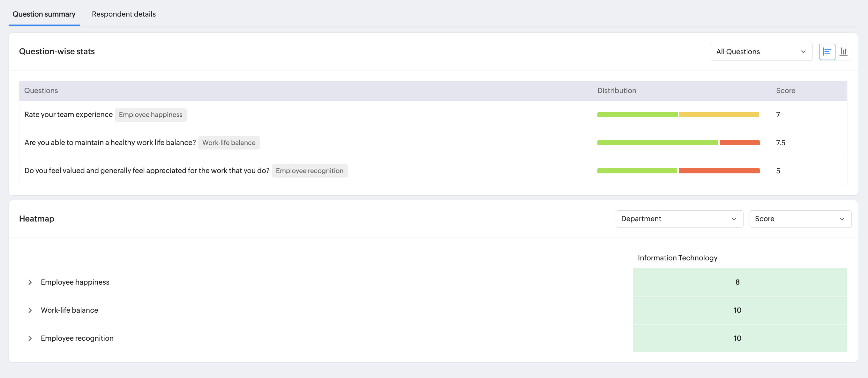Open the Score heatmap dropdown
The height and width of the screenshot is (378, 868).
(x=800, y=219)
